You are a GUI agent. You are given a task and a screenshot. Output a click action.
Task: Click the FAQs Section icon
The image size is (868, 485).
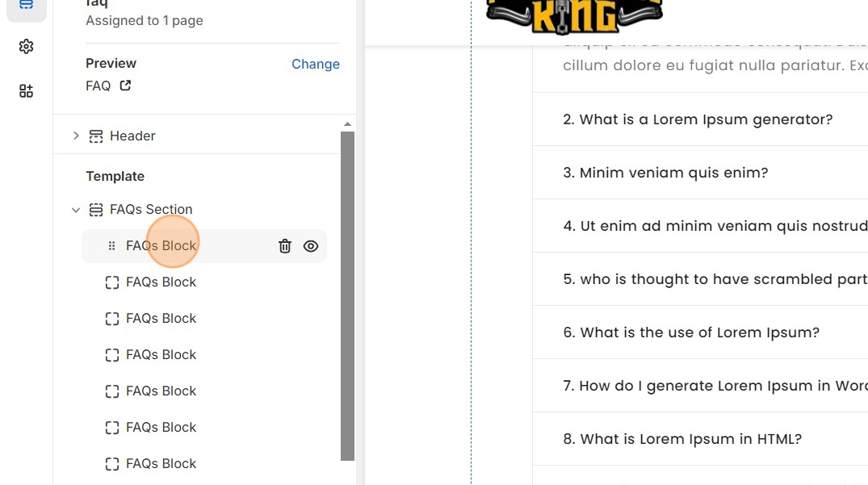click(96, 210)
